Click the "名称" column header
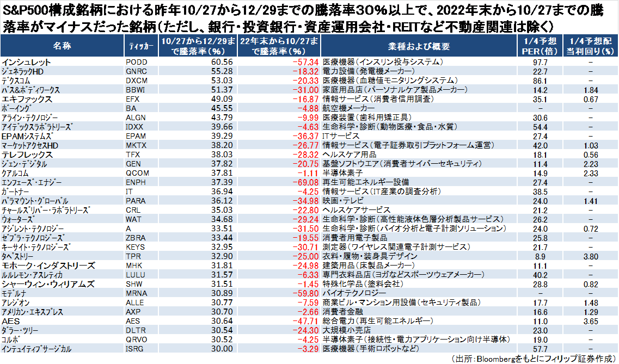Screen dimensions: 619x364 pyautogui.click(x=62, y=46)
